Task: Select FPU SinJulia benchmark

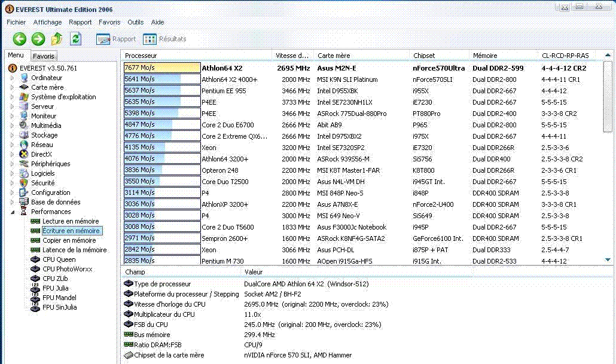Action: point(60,307)
